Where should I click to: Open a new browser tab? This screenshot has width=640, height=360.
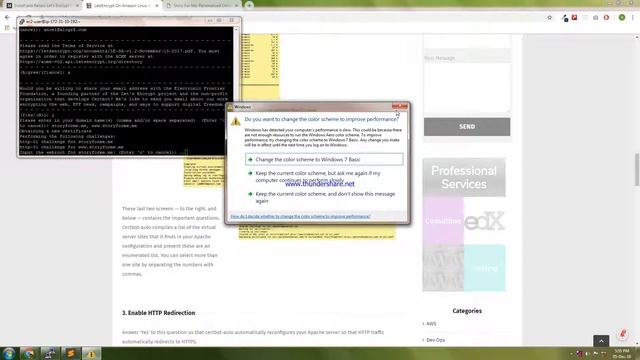click(x=249, y=6)
